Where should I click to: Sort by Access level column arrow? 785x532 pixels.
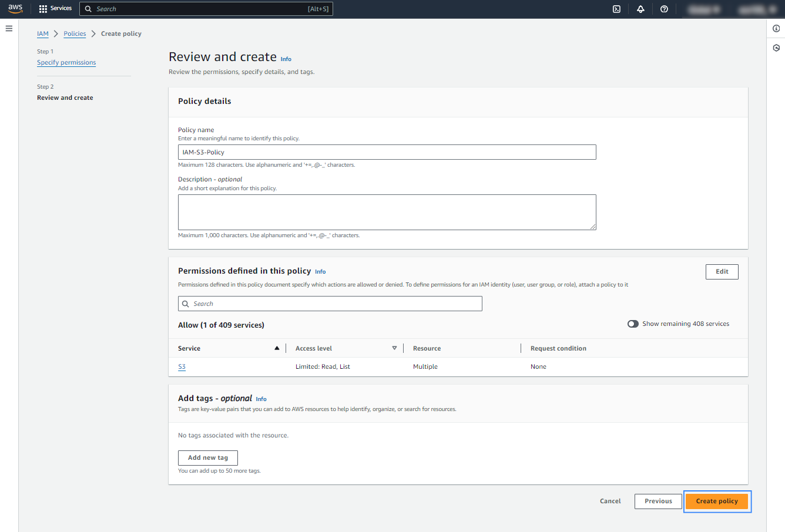coord(394,348)
